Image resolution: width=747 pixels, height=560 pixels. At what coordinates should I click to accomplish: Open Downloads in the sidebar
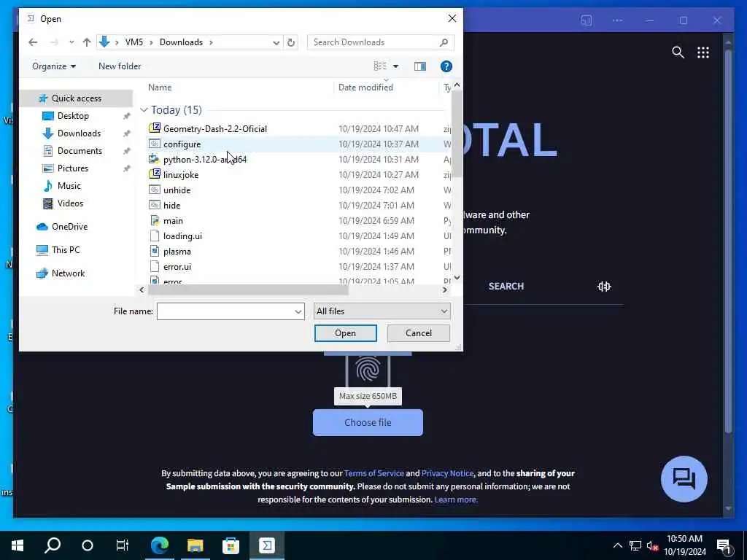(x=79, y=133)
